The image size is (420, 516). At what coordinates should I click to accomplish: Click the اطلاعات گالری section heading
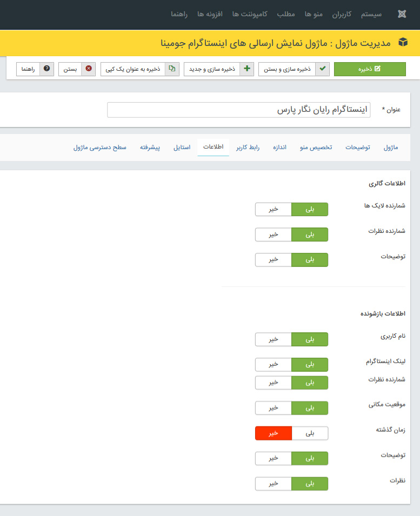[386, 183]
